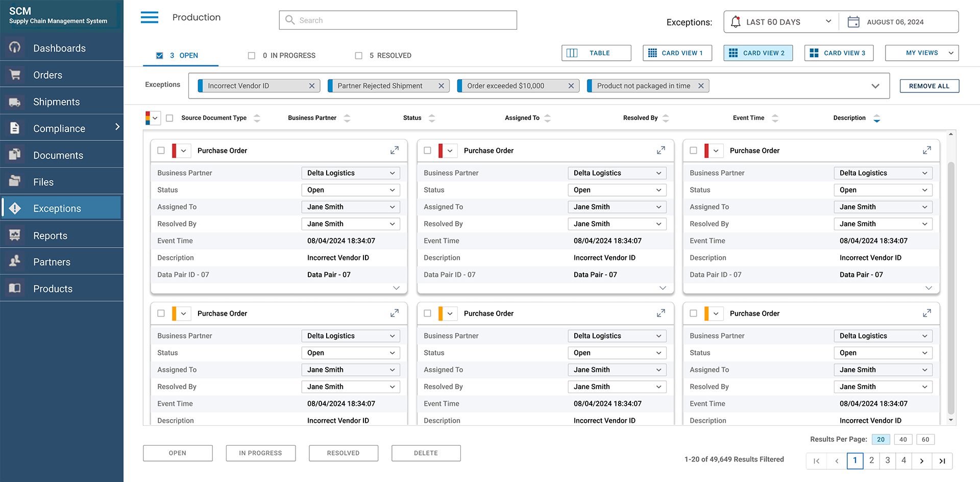Expand the My Views dropdown
The width and height of the screenshot is (980, 482).
(922, 53)
